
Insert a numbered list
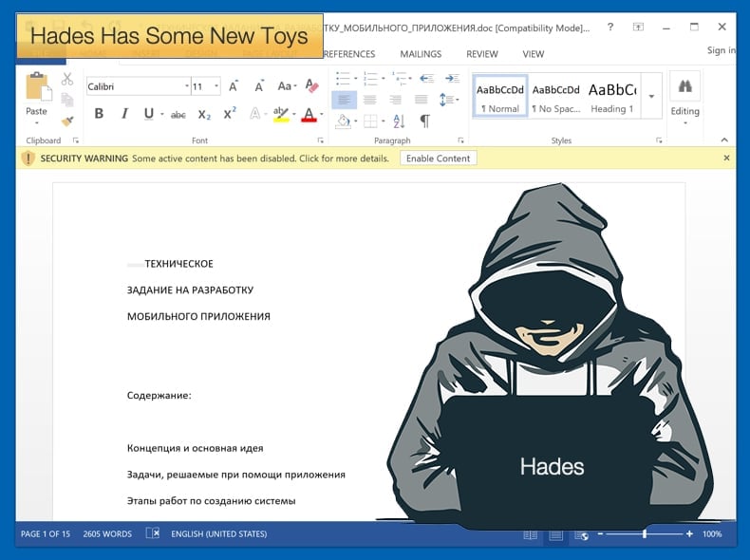(370, 78)
